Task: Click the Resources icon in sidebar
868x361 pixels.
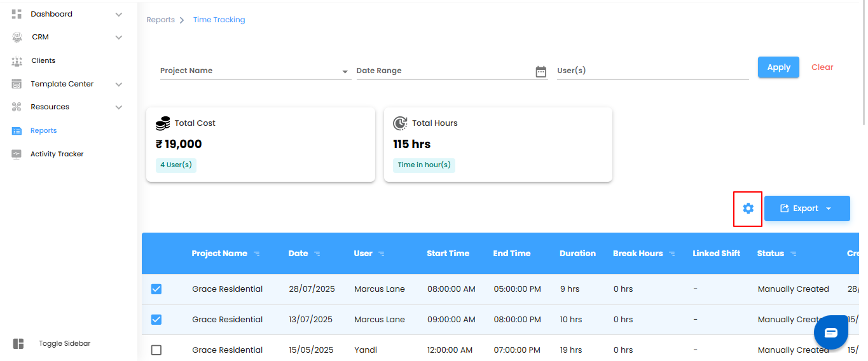Action: point(17,107)
